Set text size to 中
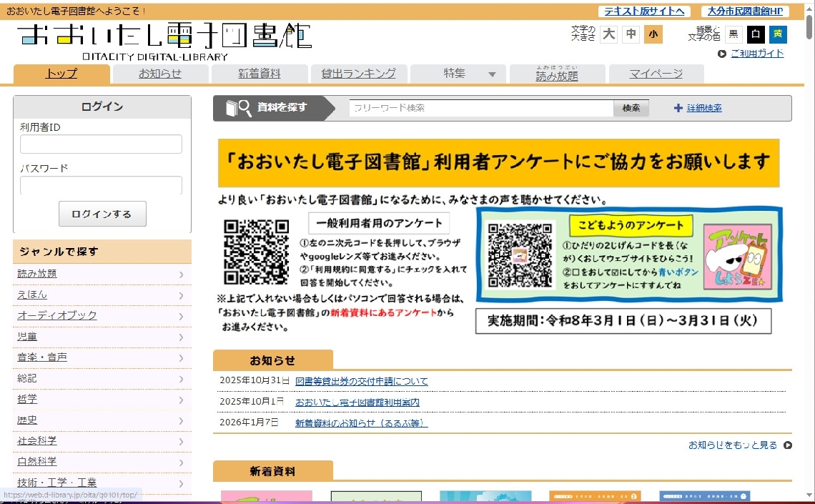This screenshot has width=815, height=504. 631,34
